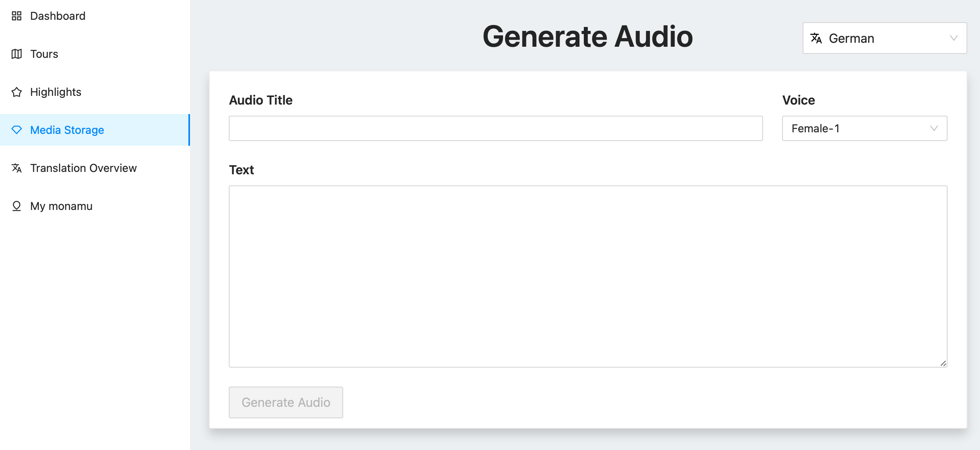
Task: Click the My monamu bulb icon
Action: [x=17, y=206]
